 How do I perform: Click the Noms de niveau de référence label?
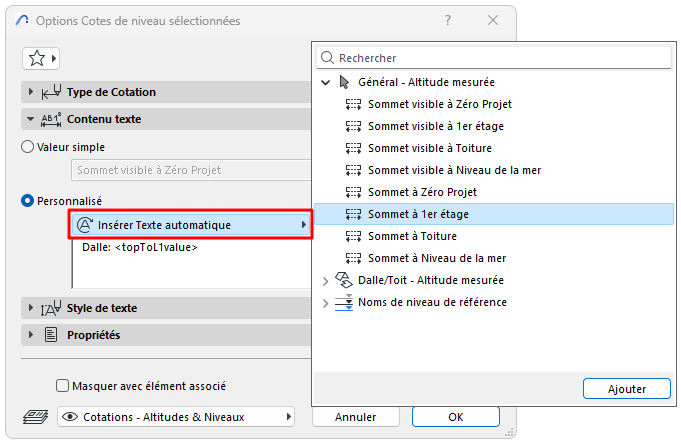click(x=432, y=302)
